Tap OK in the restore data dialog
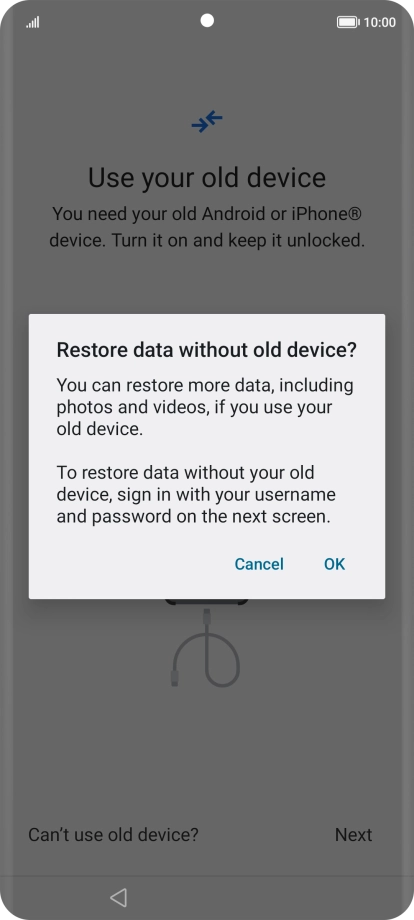This screenshot has width=414, height=920. 334,564
